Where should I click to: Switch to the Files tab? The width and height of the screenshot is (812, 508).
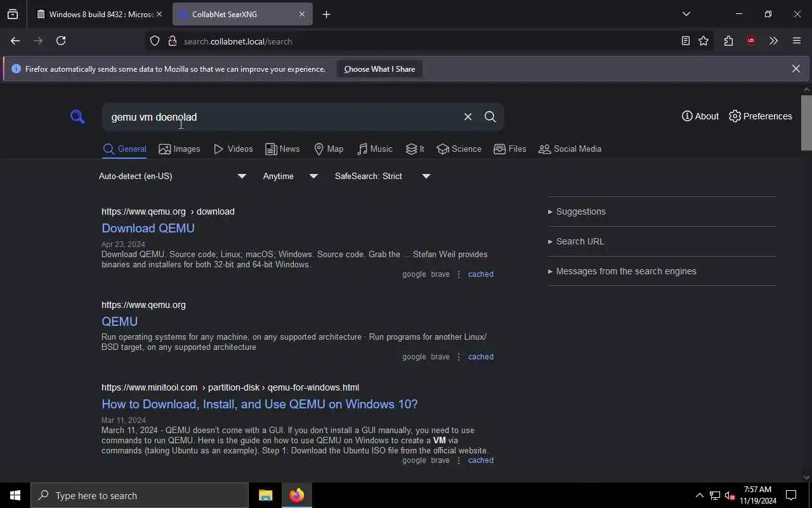click(x=510, y=149)
